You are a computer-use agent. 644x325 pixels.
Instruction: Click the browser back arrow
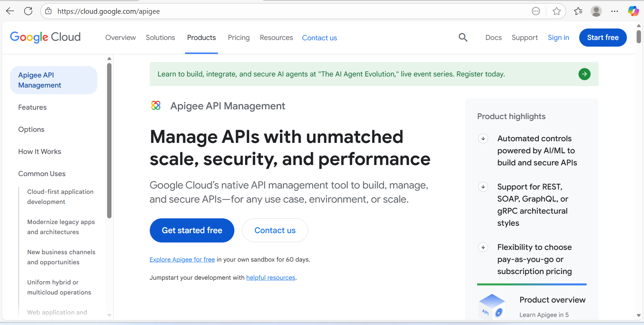tap(10, 11)
